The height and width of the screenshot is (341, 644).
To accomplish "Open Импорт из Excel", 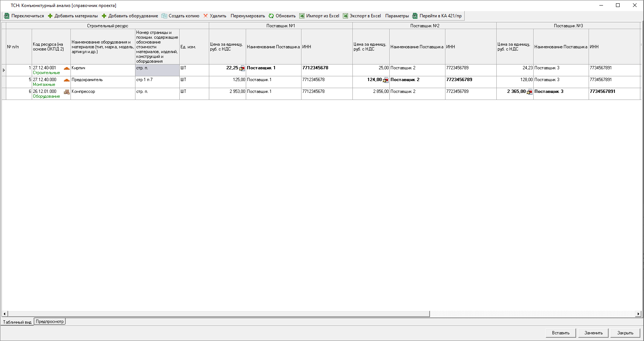I will [319, 16].
